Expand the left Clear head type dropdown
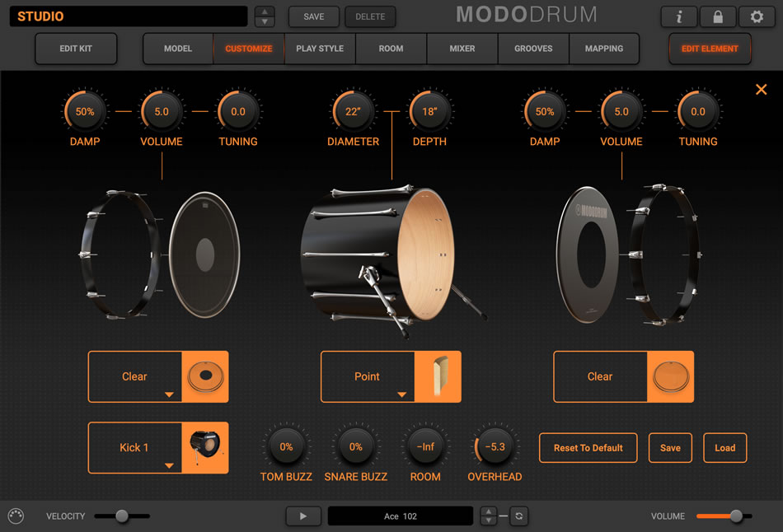 coord(135,377)
